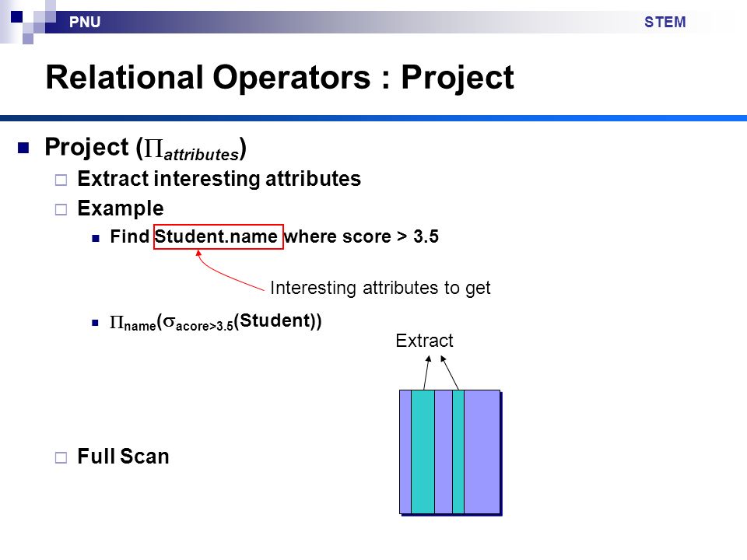Click the blue square bullet before 'Project'

23,148
